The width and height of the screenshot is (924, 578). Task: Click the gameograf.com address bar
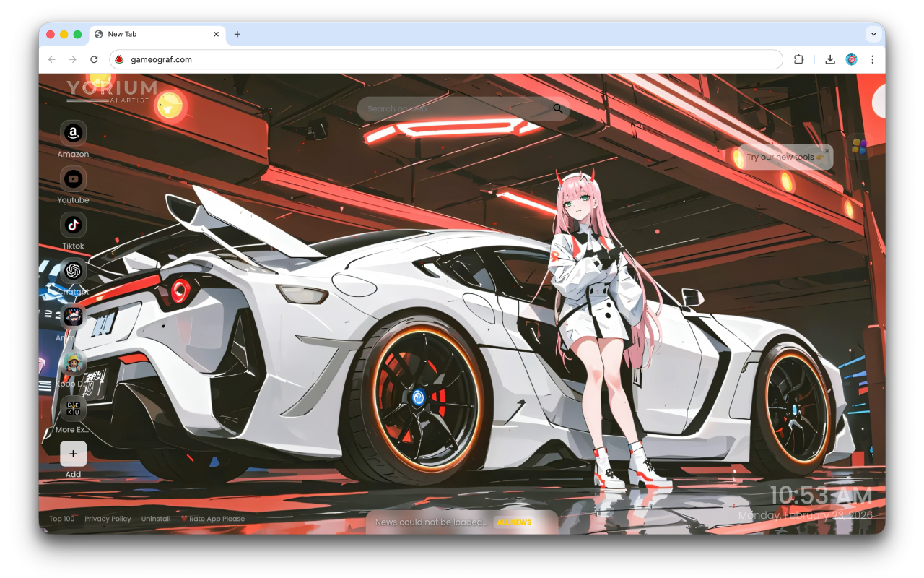pyautogui.click(x=445, y=59)
